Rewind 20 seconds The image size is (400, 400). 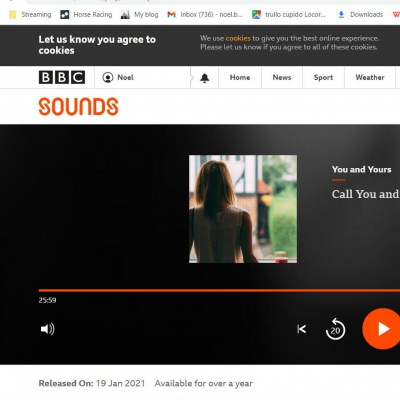(335, 329)
